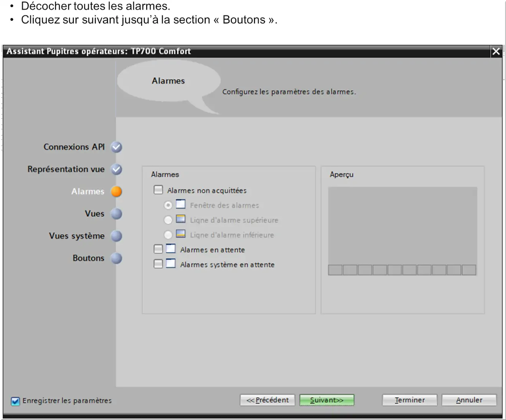The height and width of the screenshot is (420, 506).
Task: Click the Enregistrer les paramètres label
Action: point(67,401)
